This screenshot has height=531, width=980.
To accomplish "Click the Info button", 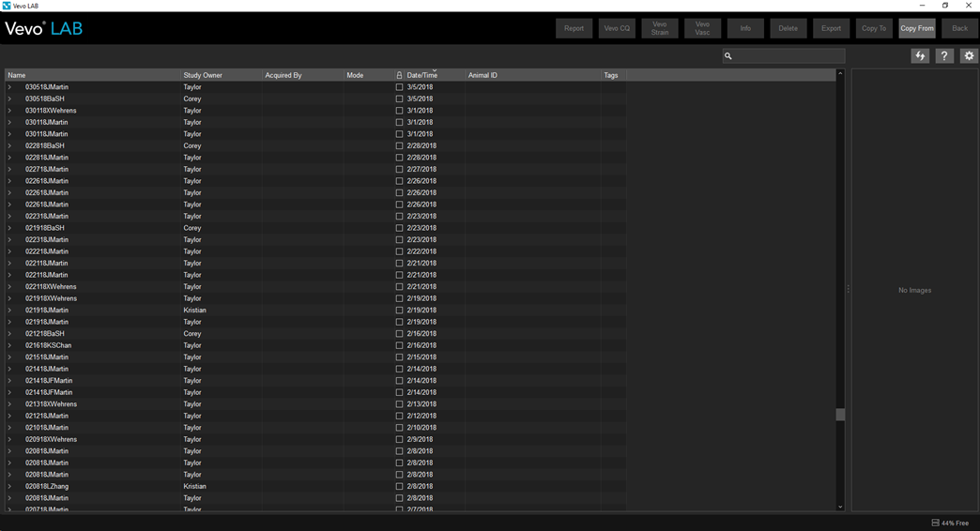I will (x=745, y=28).
